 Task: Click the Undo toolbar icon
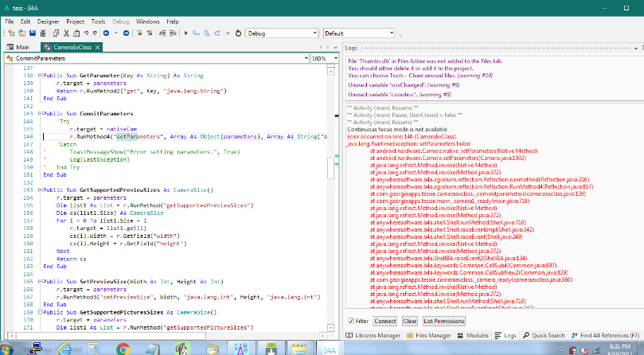pos(84,33)
